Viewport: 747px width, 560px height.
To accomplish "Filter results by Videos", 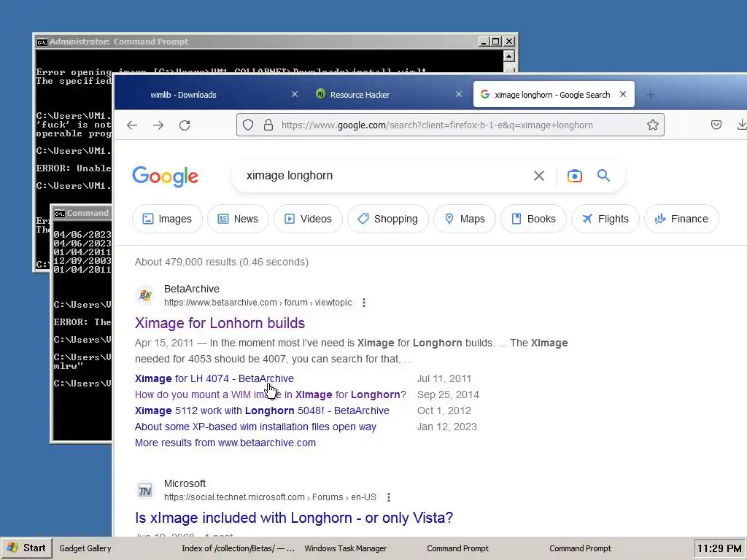I will pos(308,219).
